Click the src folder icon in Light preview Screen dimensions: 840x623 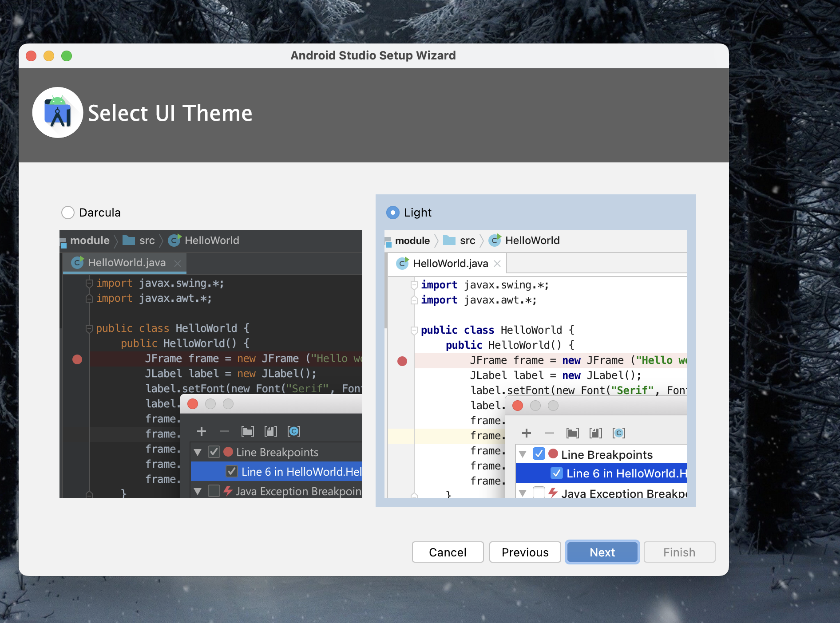click(x=449, y=240)
